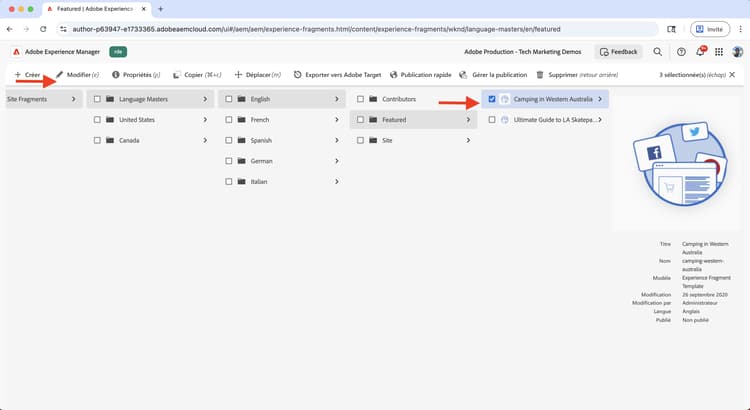The image size is (750, 410).
Task: Click the fragment preview thumbnail image
Action: pos(680,163)
